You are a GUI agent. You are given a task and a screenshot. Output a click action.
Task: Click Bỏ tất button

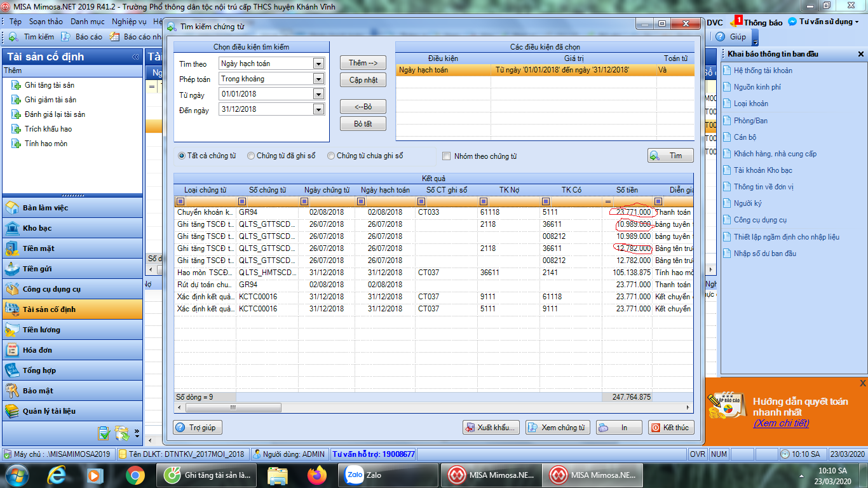tap(363, 124)
